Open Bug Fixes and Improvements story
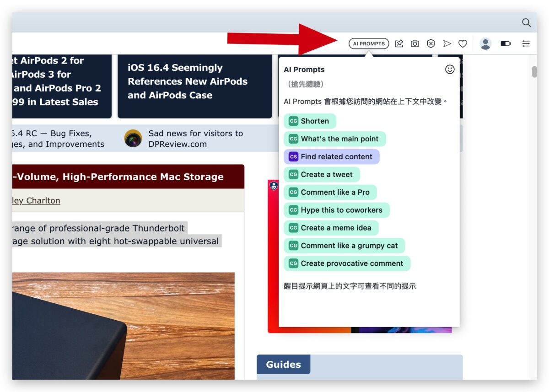This screenshot has width=549, height=392. [x=58, y=139]
